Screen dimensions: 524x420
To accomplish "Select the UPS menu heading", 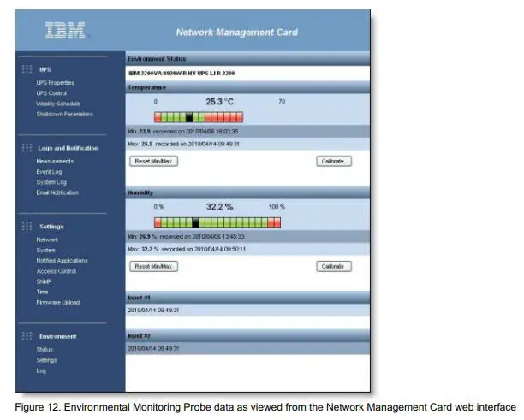I will tap(45, 69).
